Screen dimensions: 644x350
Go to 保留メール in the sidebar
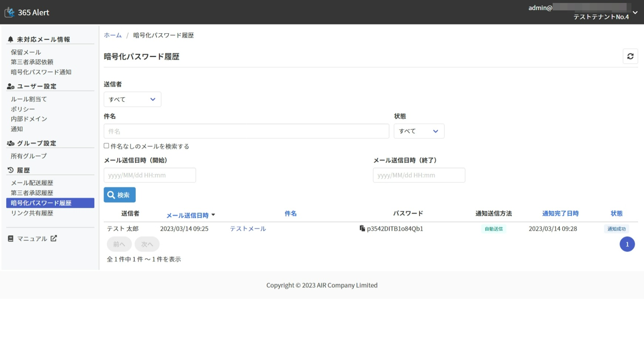point(26,52)
